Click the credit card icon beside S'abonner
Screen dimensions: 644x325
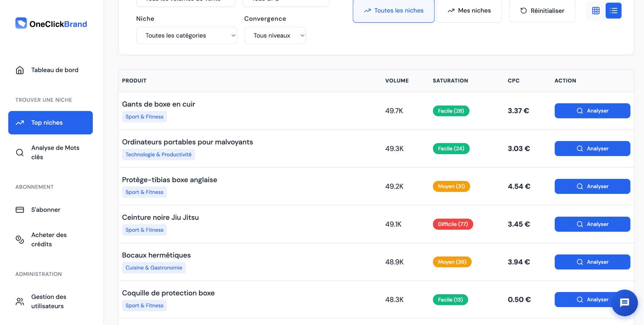[x=20, y=210]
